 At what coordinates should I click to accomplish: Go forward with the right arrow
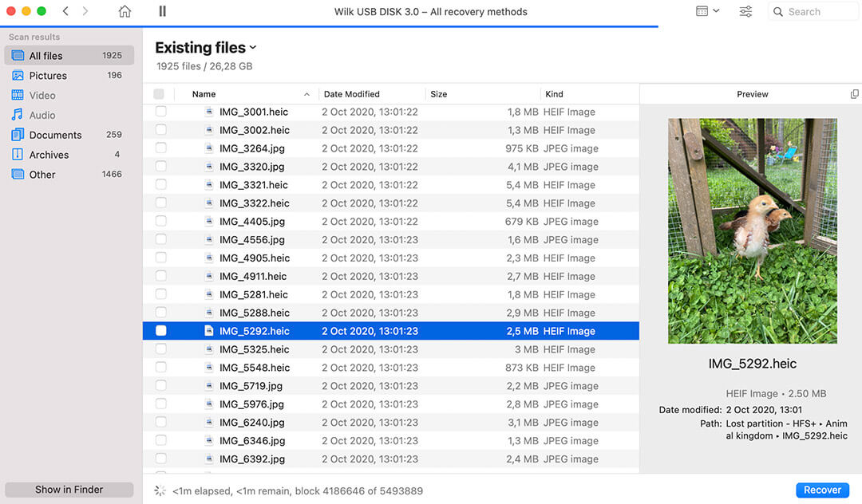[x=85, y=11]
